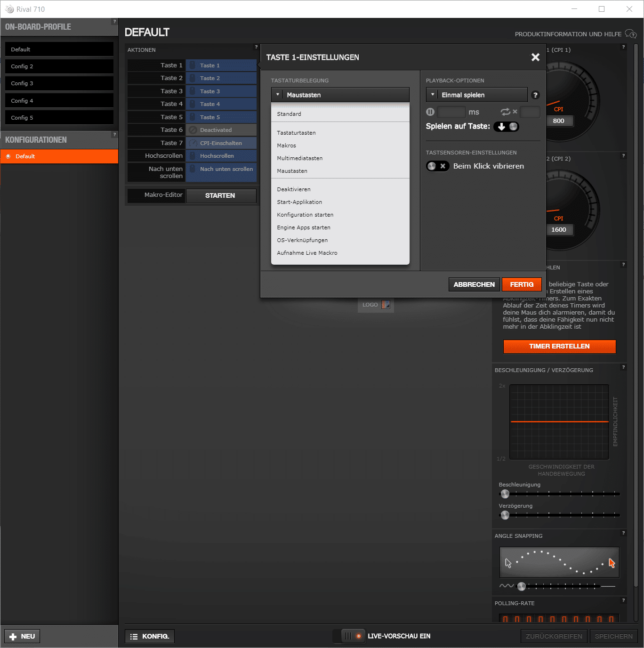Click the repeat loop icon in playback options
This screenshot has height=648, width=644.
pos(506,112)
